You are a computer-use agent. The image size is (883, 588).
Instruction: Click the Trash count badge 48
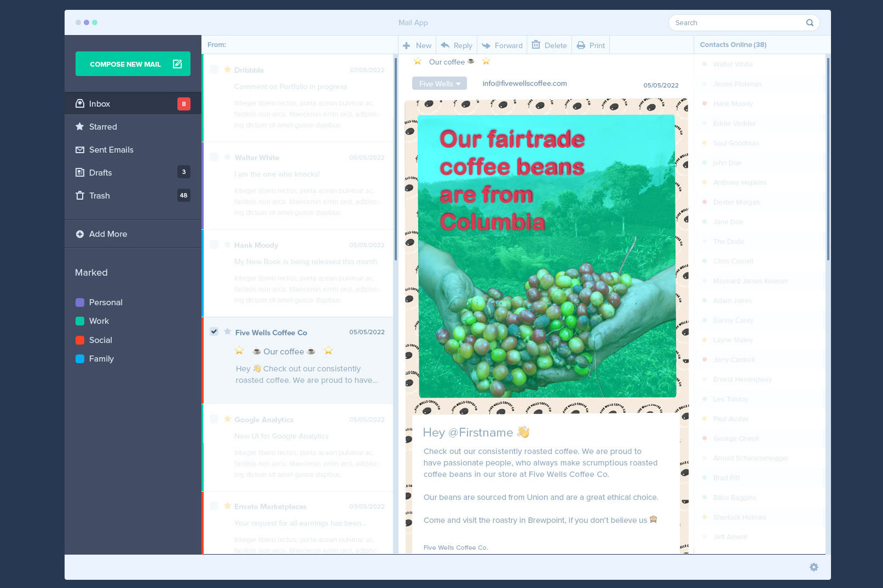184,195
